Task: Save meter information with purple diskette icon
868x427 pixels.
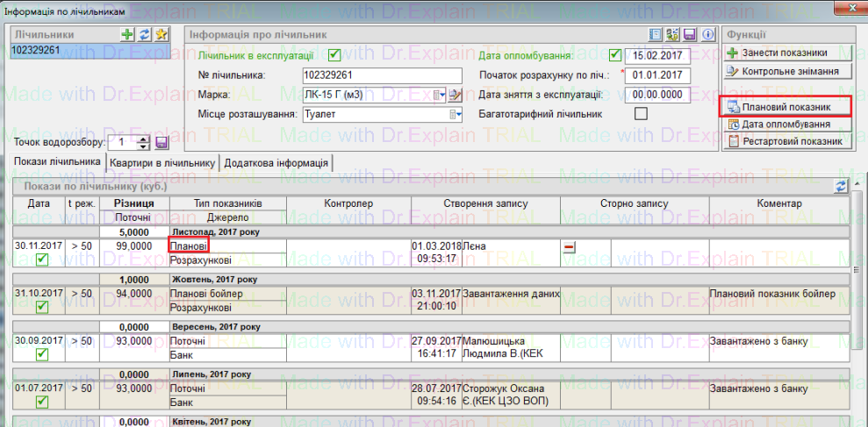Action: tap(690, 35)
